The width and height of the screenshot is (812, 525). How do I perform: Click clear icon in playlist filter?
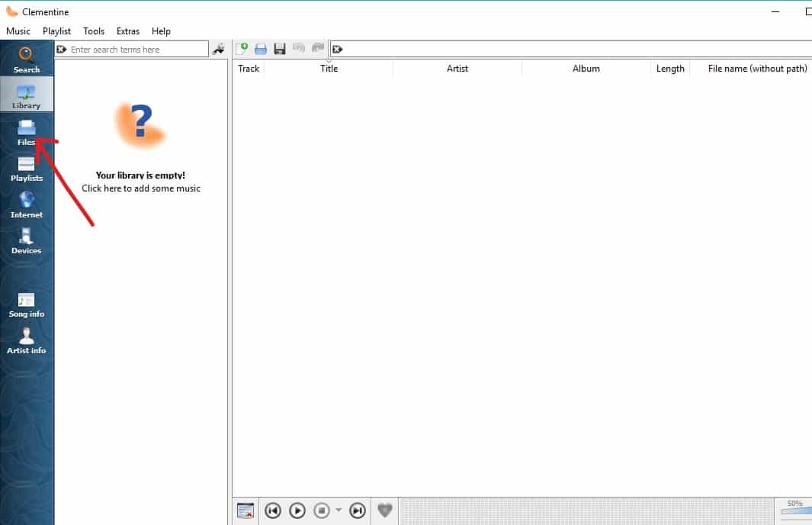coord(337,50)
